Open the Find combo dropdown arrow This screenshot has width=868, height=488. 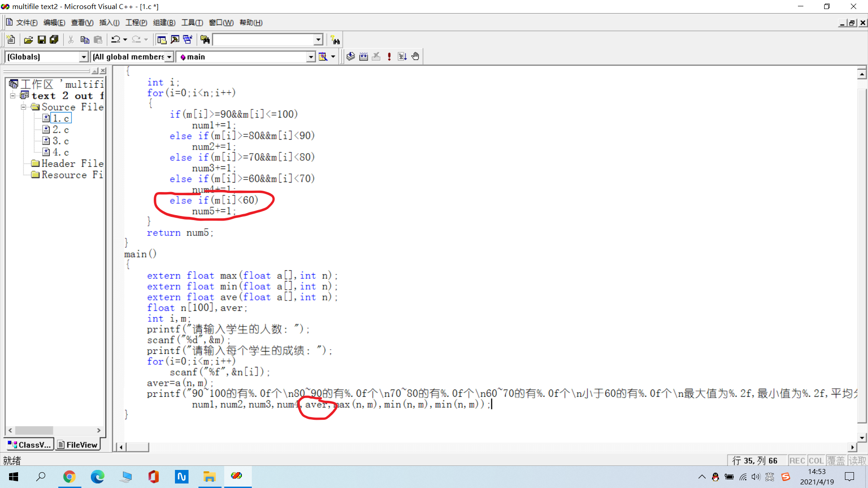pyautogui.click(x=318, y=40)
